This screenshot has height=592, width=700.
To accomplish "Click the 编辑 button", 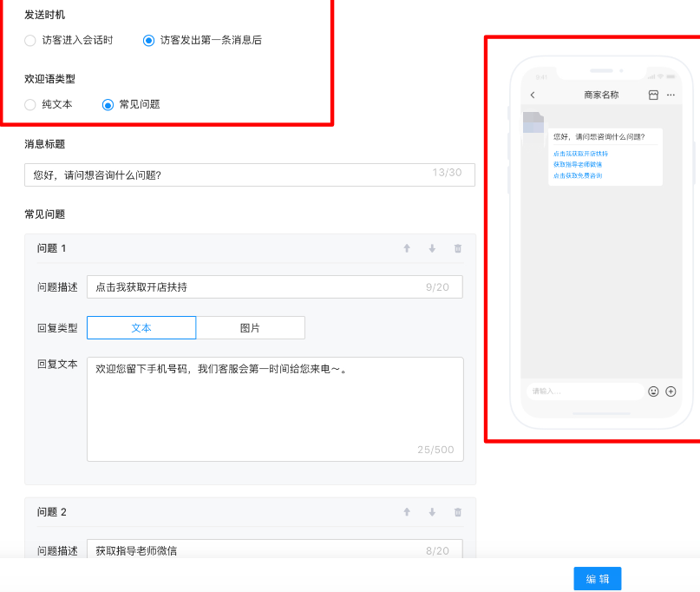I will coord(597,578).
